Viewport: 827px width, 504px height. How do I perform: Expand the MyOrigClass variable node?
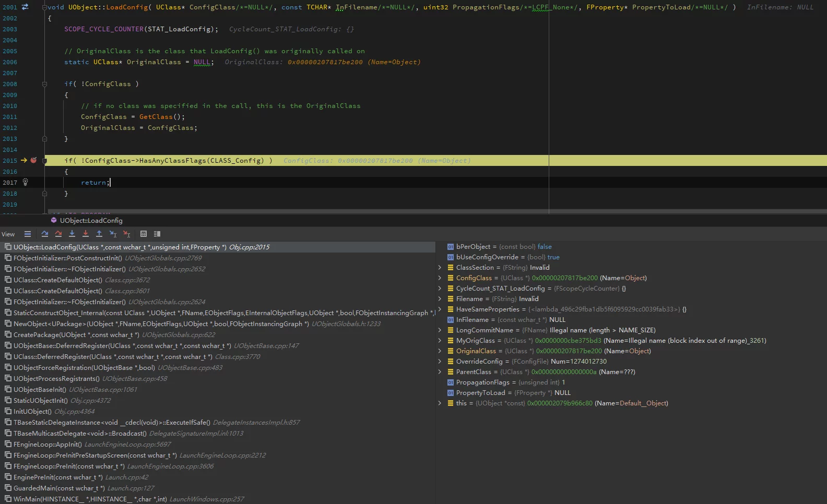[440, 341]
